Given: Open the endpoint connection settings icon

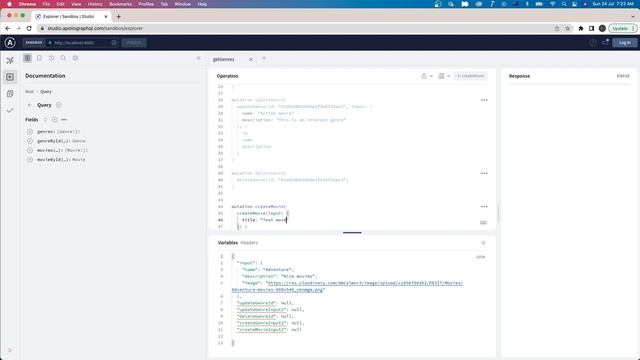Looking at the screenshot, I should point(114,42).
